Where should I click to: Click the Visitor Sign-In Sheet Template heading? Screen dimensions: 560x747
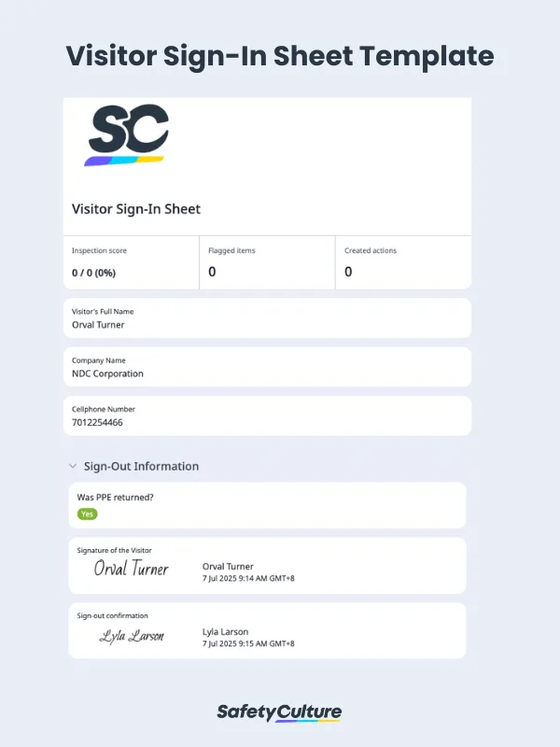click(x=279, y=56)
